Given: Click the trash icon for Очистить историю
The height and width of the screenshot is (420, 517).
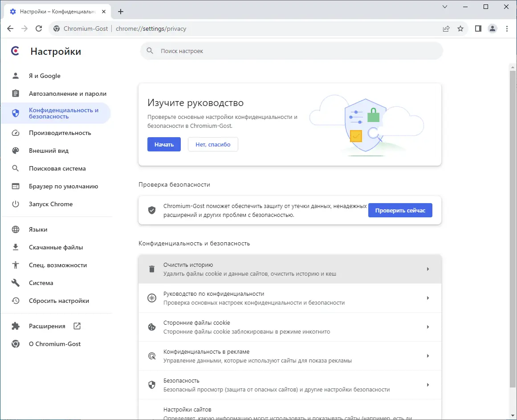Looking at the screenshot, I should tap(152, 269).
